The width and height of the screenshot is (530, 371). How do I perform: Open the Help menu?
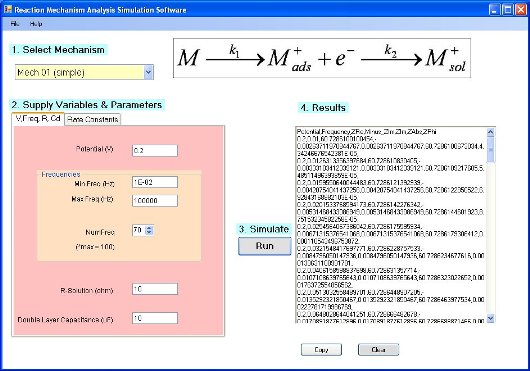point(36,24)
